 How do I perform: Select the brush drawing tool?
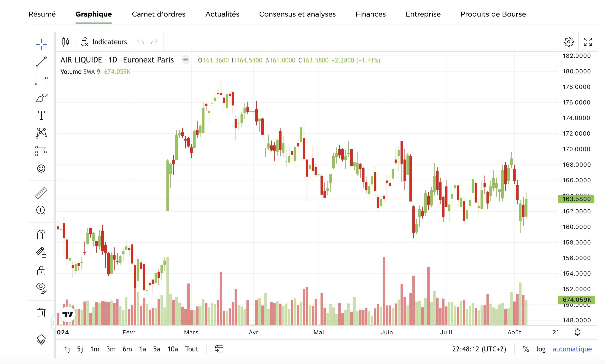[x=41, y=98]
